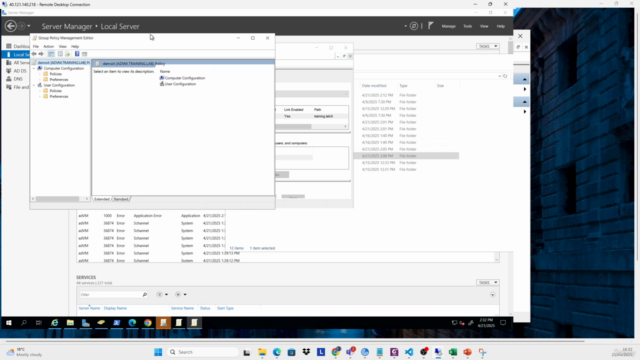Sort services by Display Name column

click(115, 308)
